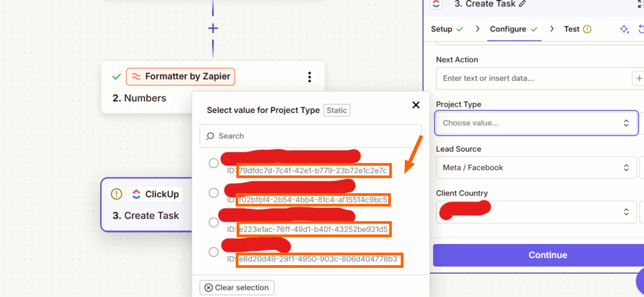Image resolution: width=644 pixels, height=297 pixels.
Task: Click the Project Type field label
Action: (x=459, y=105)
